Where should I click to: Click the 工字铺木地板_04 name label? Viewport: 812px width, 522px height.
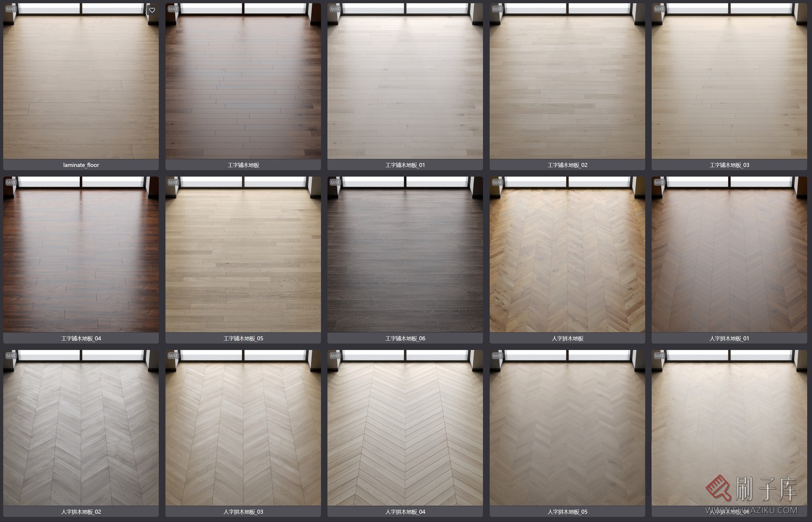pos(81,338)
